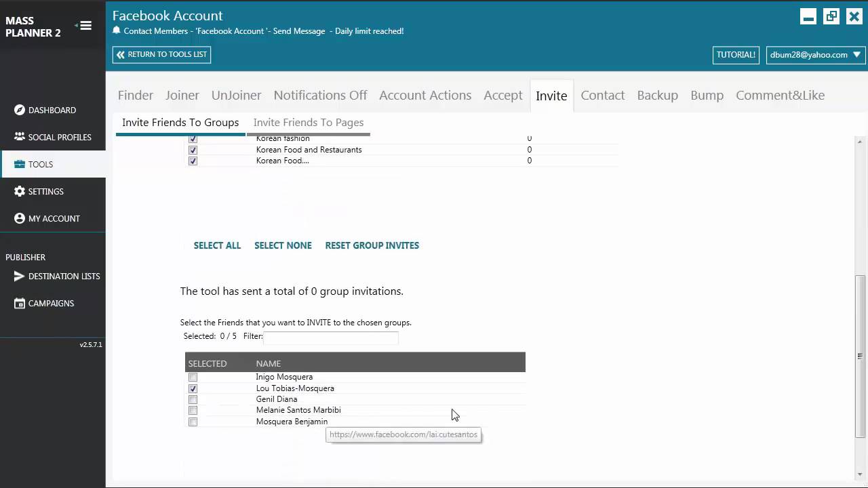This screenshot has height=488, width=868.
Task: Open Comment&Like tab
Action: tap(781, 95)
